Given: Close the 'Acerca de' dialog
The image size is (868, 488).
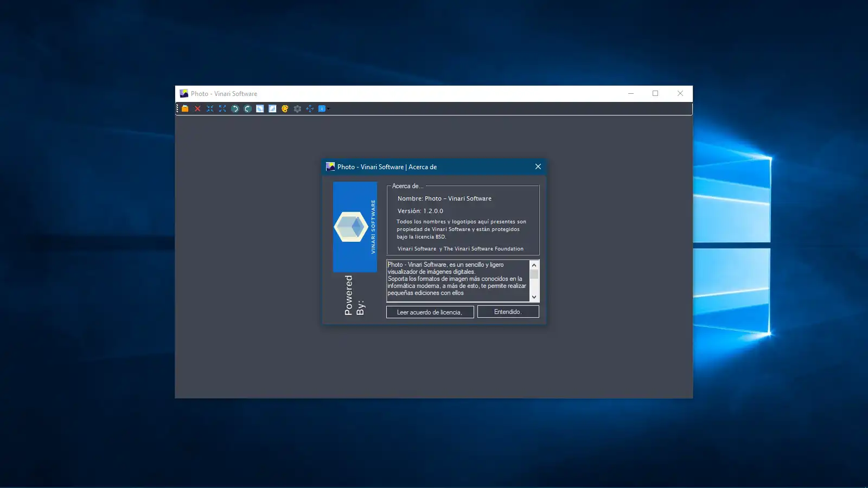Looking at the screenshot, I should pos(538,166).
